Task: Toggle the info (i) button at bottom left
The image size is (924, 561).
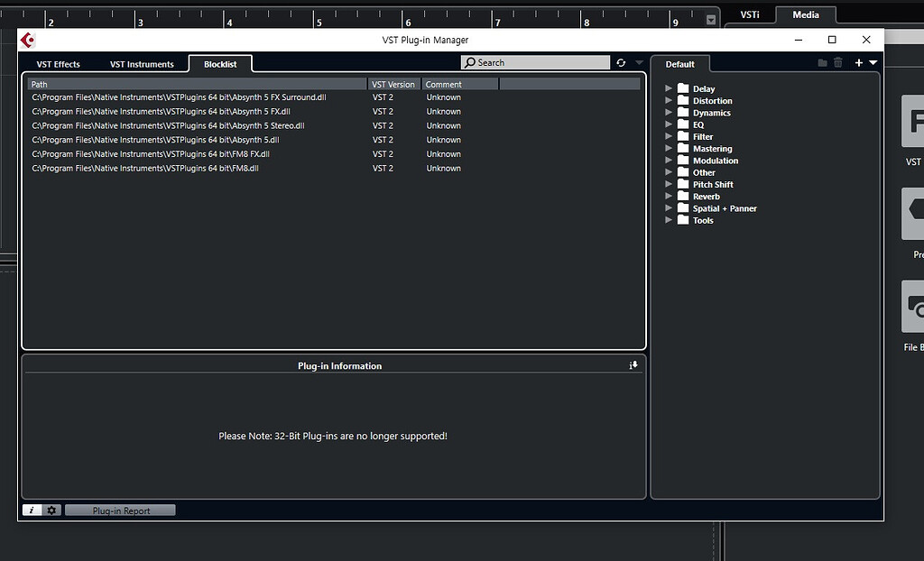Action: [x=32, y=510]
